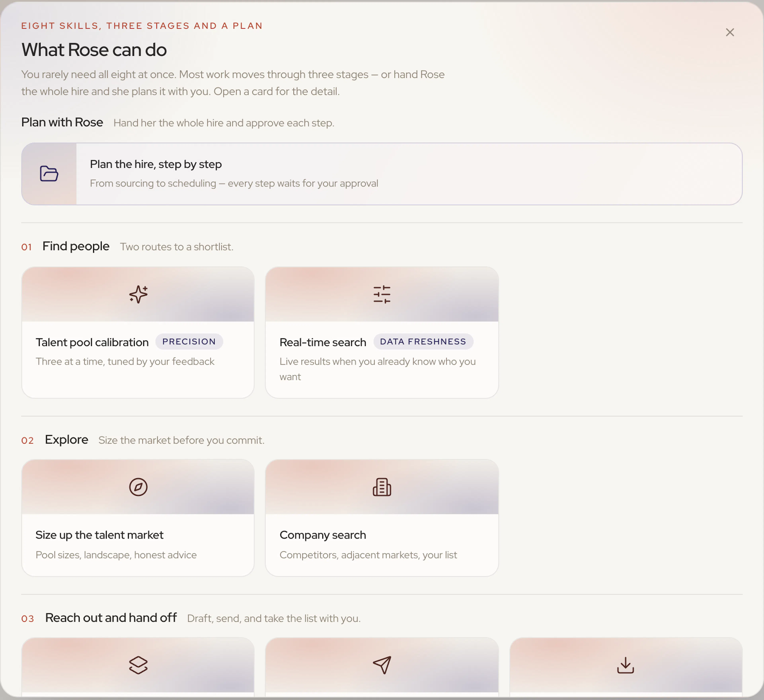
Task: Click the sliders icon for Real-time search
Action: (382, 294)
